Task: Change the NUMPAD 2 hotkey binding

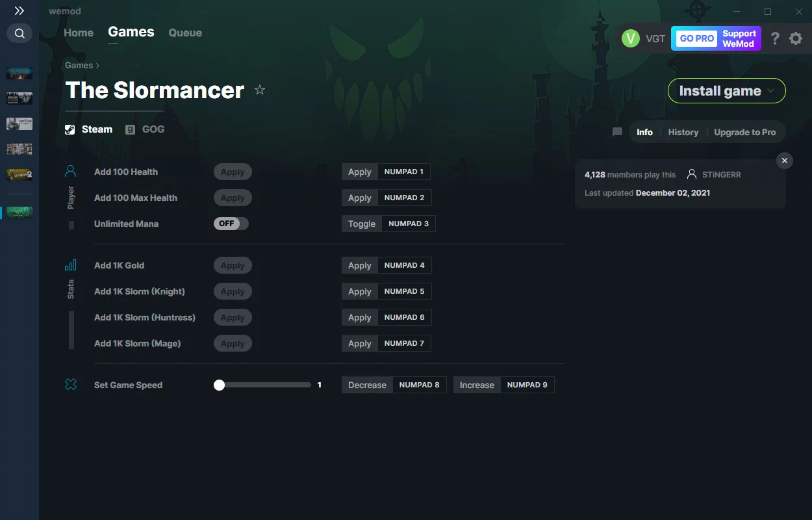Action: (404, 198)
